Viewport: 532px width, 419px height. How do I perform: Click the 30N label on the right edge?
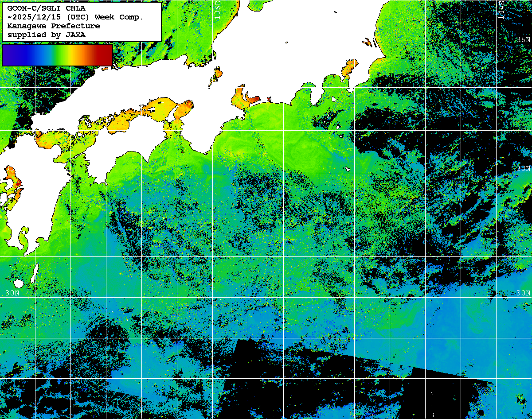523,293
